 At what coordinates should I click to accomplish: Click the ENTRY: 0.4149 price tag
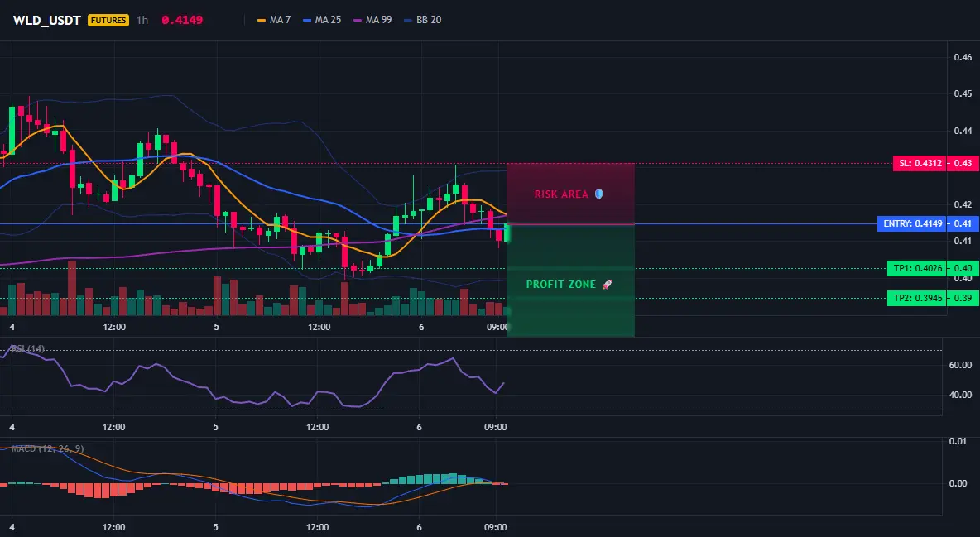912,223
